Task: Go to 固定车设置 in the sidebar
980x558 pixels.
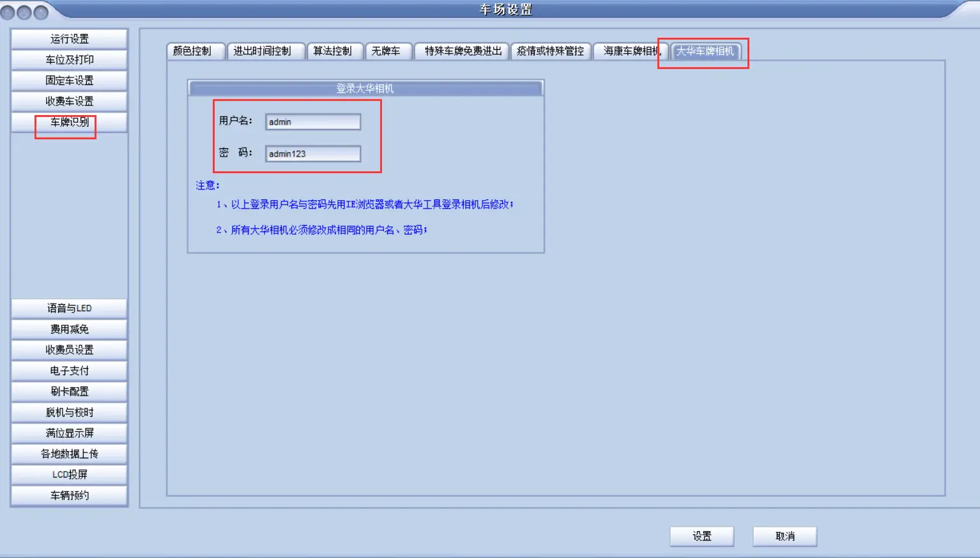Action: pos(69,81)
